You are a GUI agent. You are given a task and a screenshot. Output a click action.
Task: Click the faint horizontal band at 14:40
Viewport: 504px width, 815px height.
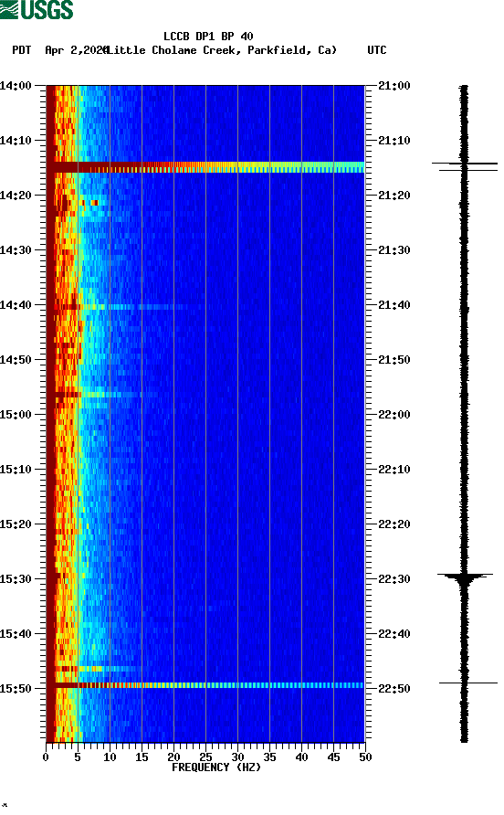coord(125,307)
